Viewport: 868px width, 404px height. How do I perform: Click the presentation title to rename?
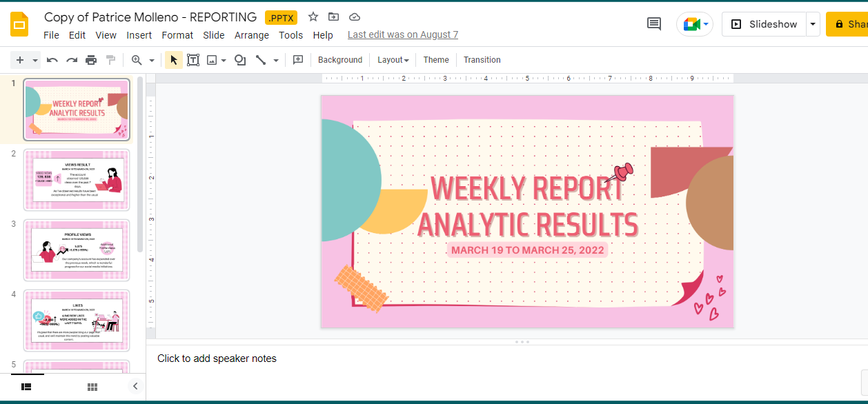click(x=150, y=17)
